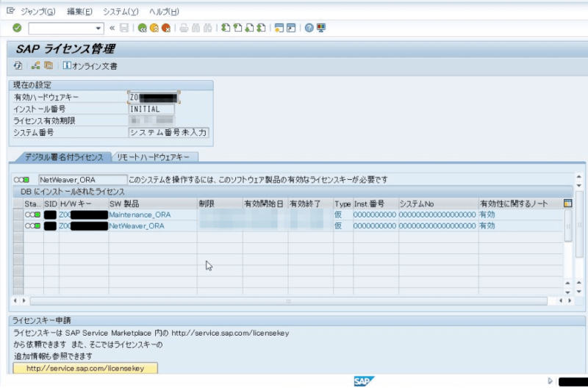Click status light beside NetWeaver_ORA field
588x390 pixels.
coord(22,180)
